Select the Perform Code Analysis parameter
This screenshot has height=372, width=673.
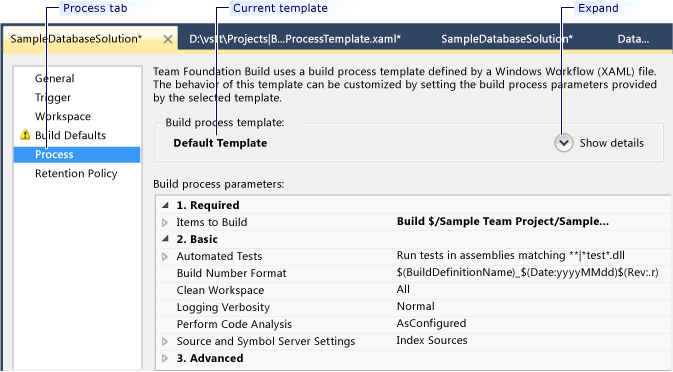pos(234,324)
